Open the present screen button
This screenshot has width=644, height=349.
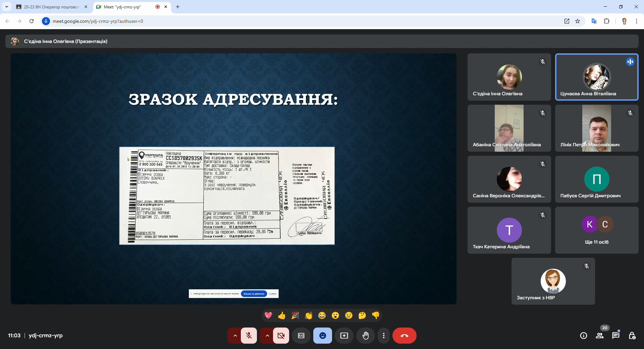point(344,336)
